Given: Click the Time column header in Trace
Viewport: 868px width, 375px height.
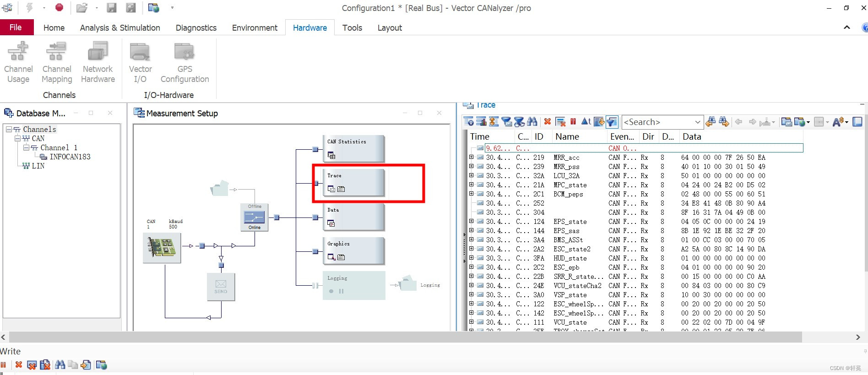Looking at the screenshot, I should point(491,136).
